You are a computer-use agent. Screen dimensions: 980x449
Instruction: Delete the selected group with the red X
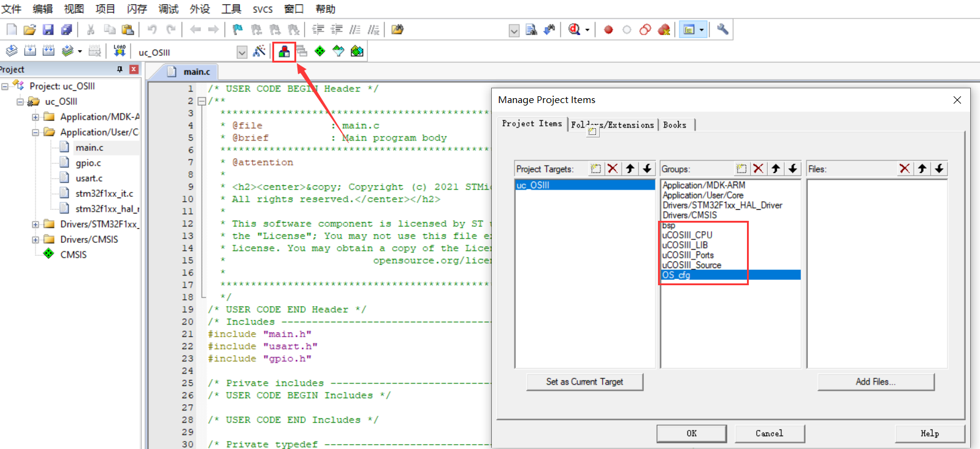pyautogui.click(x=759, y=169)
